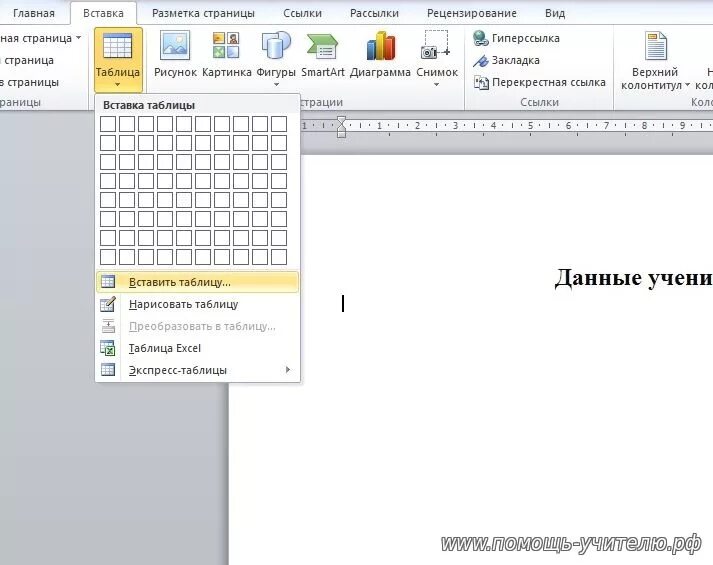The image size is (713, 565).
Task: Switch to the Вставка ribbon tab
Action: (103, 13)
